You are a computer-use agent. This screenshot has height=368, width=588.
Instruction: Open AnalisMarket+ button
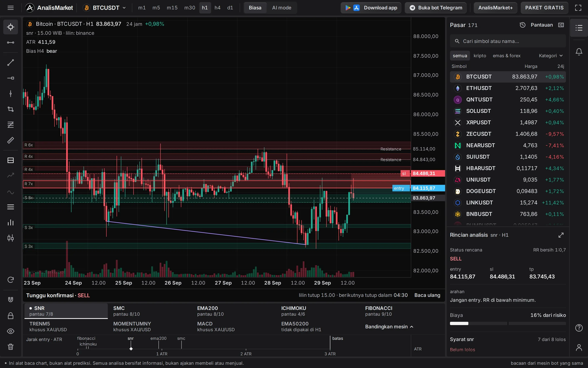click(496, 8)
